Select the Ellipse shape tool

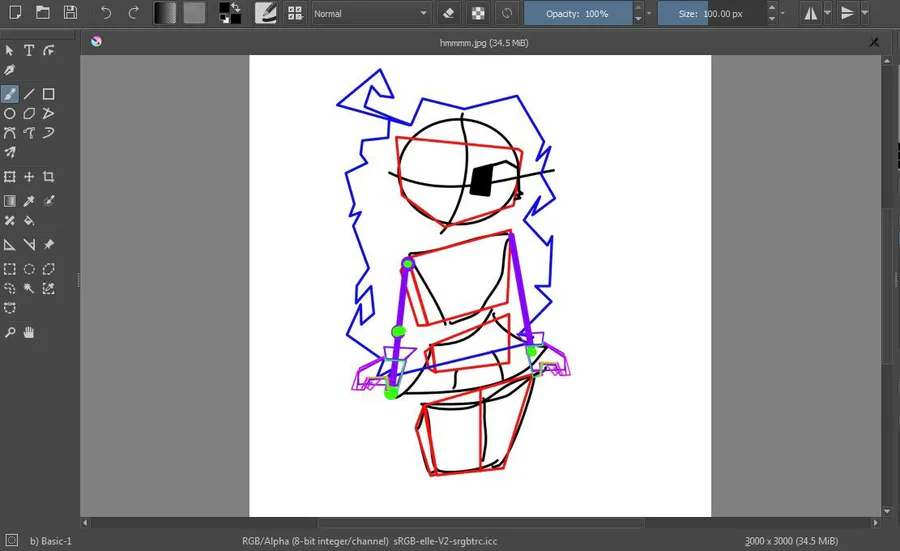pos(10,114)
